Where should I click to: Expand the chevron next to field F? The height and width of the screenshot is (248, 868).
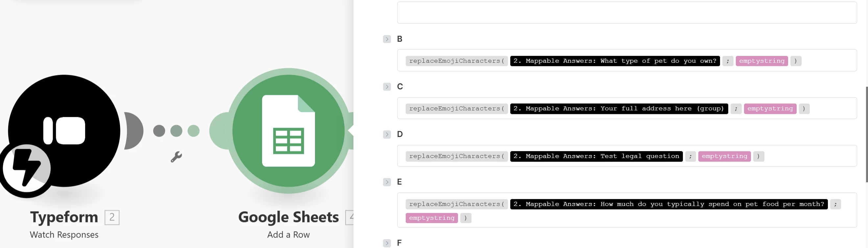coord(387,243)
